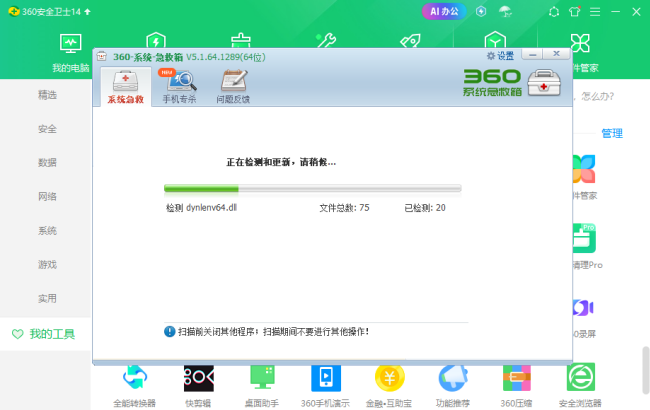Click the text 已检测: 20

pos(425,208)
